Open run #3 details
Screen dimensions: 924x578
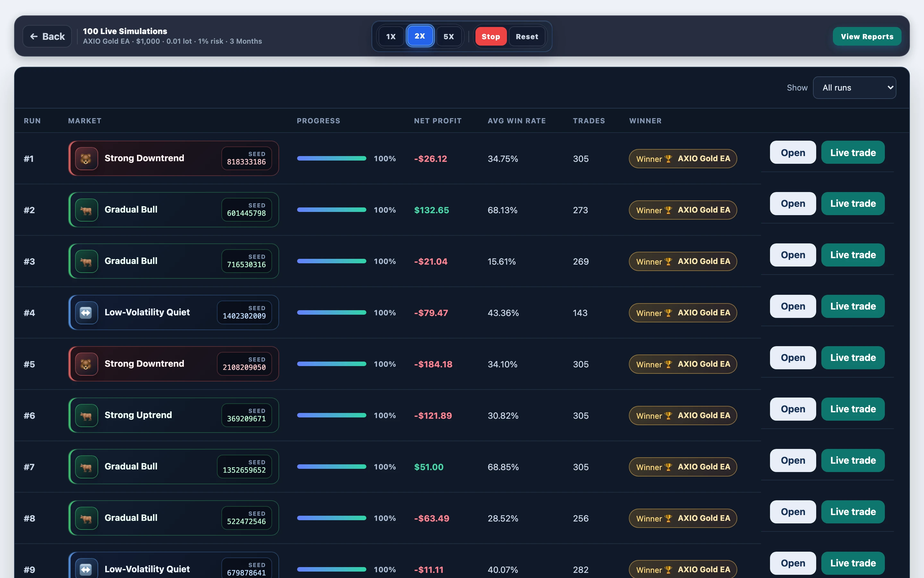tap(793, 255)
